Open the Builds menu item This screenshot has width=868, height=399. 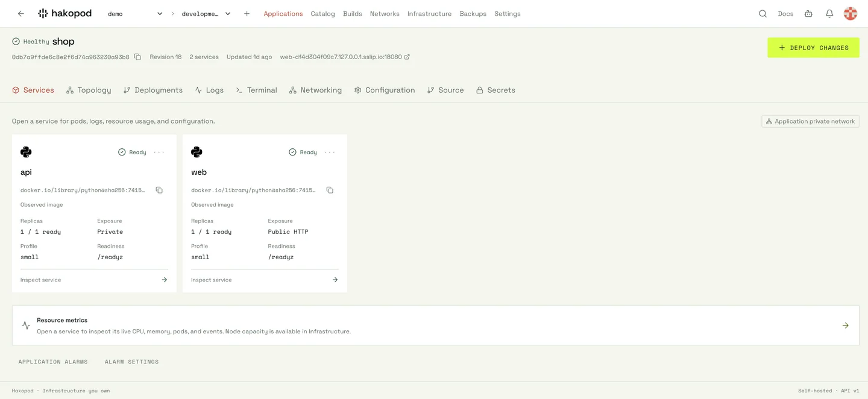click(x=353, y=13)
